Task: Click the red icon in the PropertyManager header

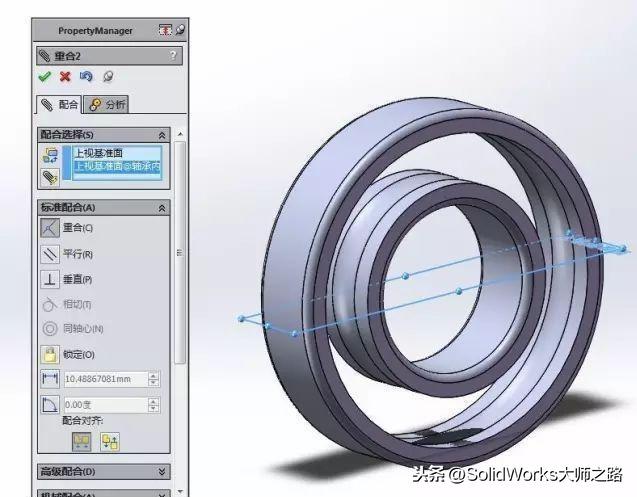Action: (x=165, y=30)
